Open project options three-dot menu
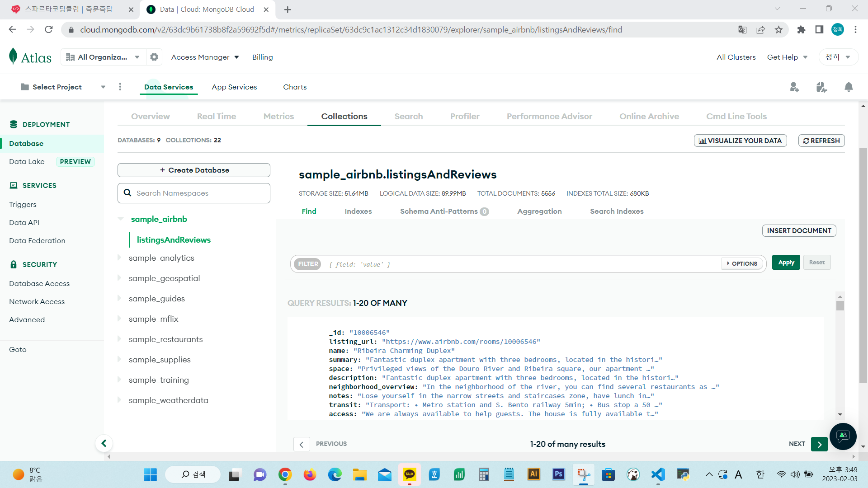 tap(120, 87)
